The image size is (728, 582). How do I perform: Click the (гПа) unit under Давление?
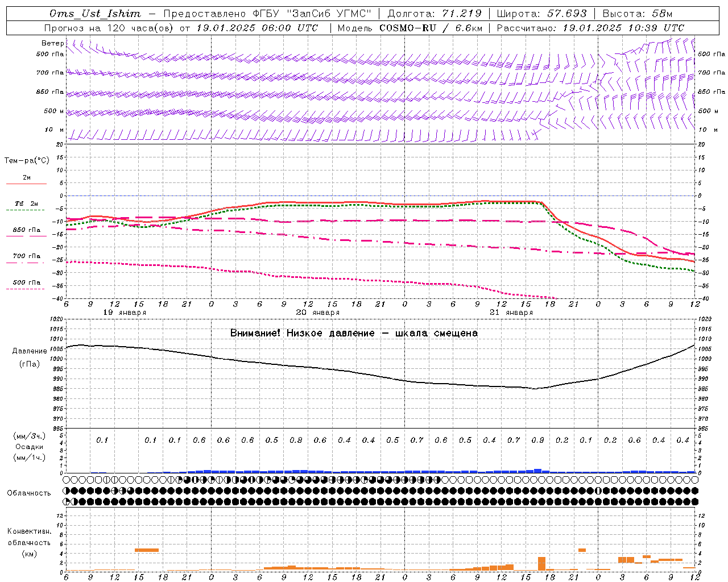30,364
